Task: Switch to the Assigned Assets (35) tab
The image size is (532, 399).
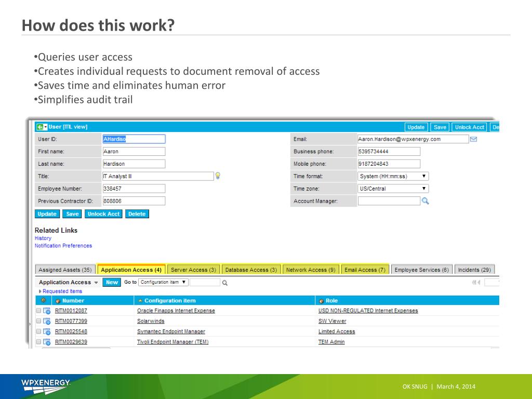Action: pos(65,270)
